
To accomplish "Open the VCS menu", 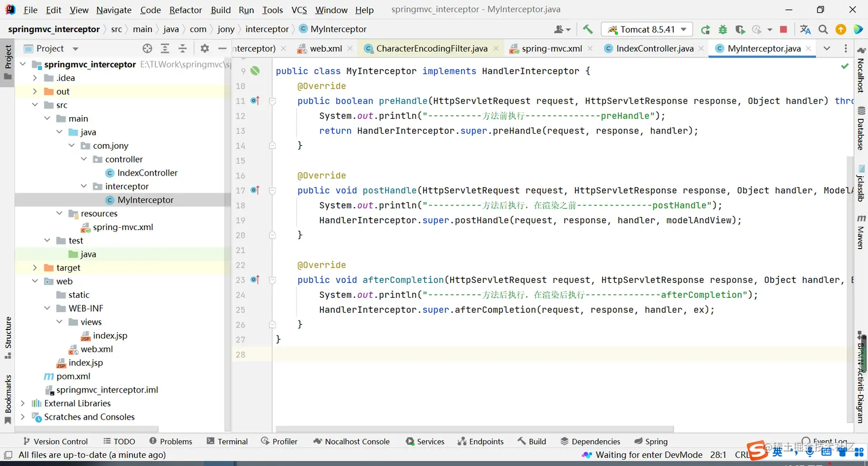I will tap(299, 10).
